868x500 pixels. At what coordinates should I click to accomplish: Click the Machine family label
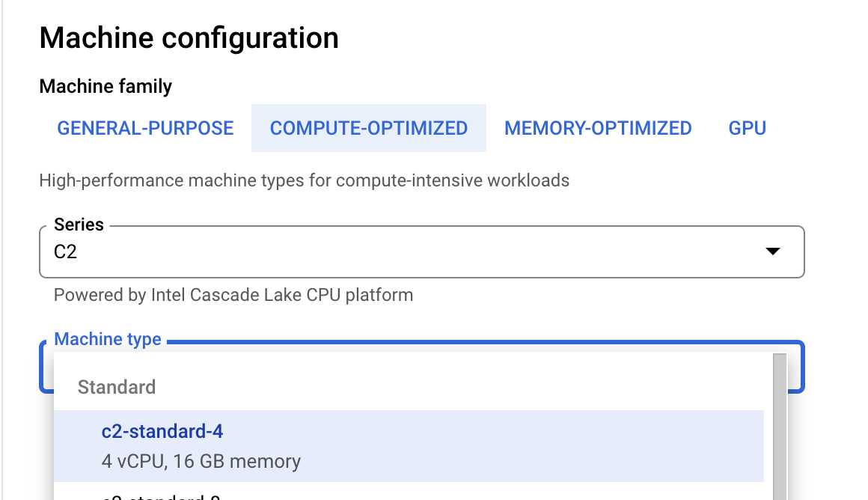(x=105, y=86)
